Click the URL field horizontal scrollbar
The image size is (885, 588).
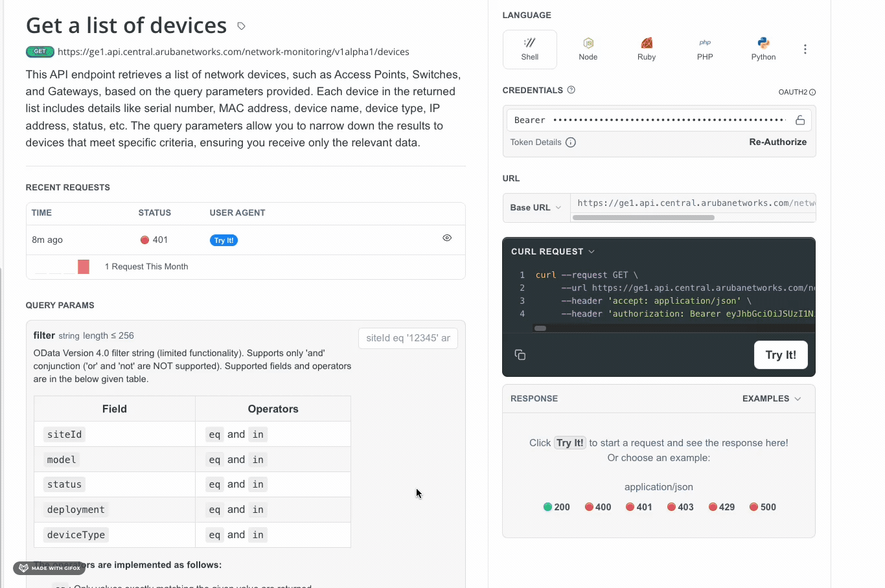tap(644, 218)
